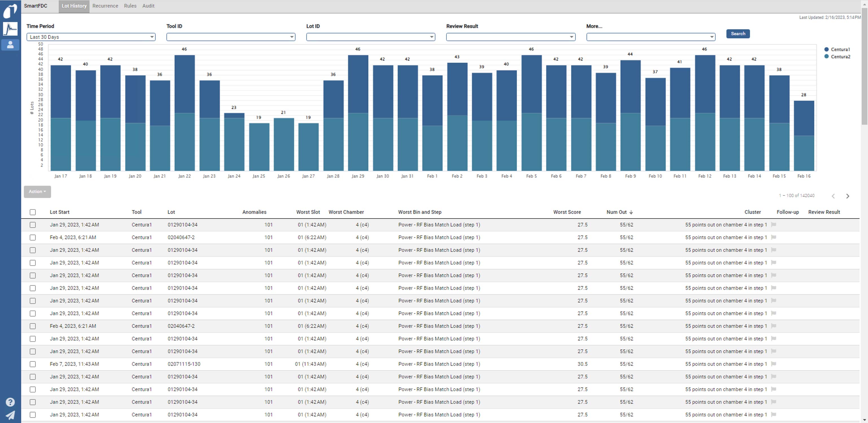
Task: Expand the Time Period Last 30 Days dropdown
Action: [x=91, y=37]
